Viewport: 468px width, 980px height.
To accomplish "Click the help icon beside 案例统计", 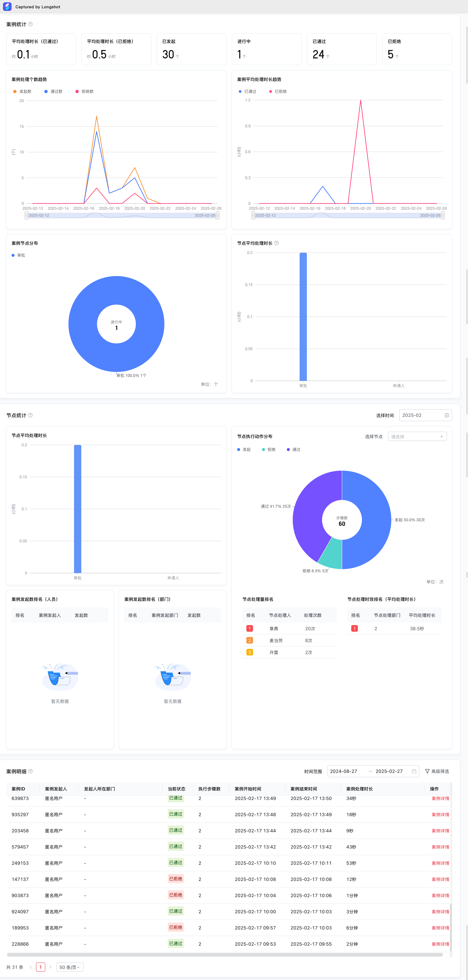I will pyautogui.click(x=30, y=24).
